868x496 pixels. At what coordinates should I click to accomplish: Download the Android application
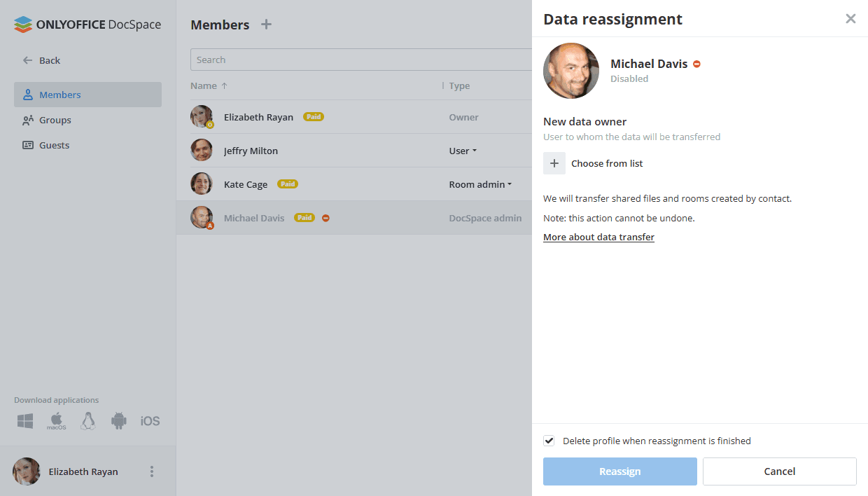tap(118, 420)
